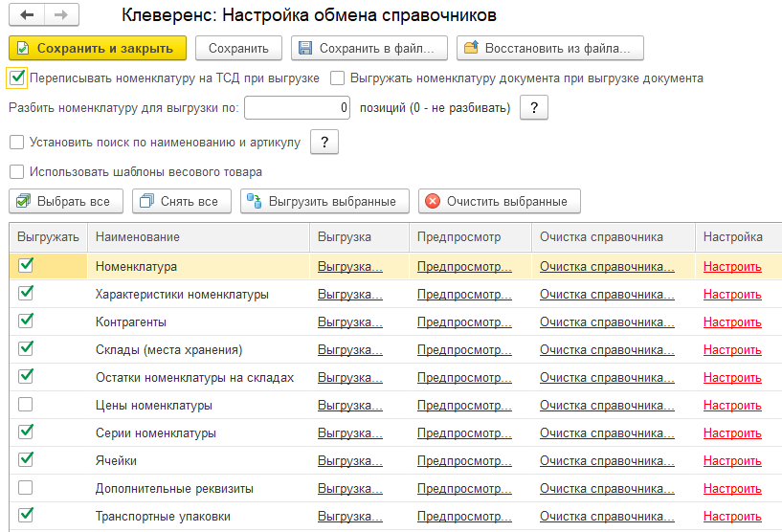Go forward with the right arrow button

tap(61, 15)
